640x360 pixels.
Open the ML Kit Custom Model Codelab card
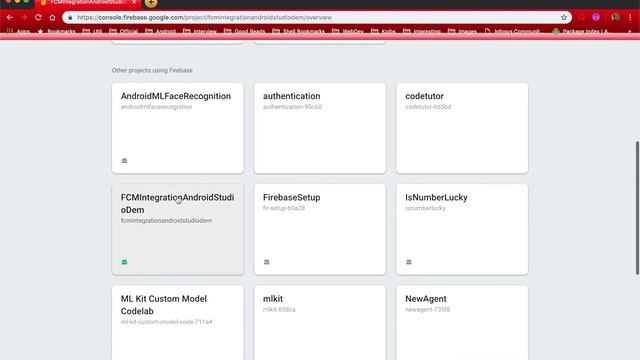tap(178, 322)
